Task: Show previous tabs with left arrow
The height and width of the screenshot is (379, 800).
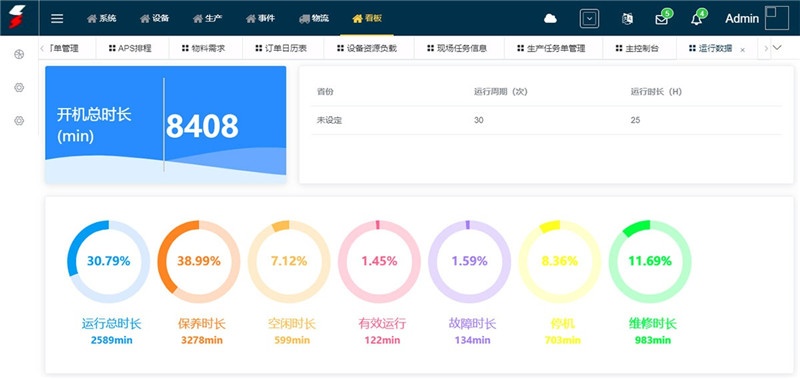Action: pos(42,48)
